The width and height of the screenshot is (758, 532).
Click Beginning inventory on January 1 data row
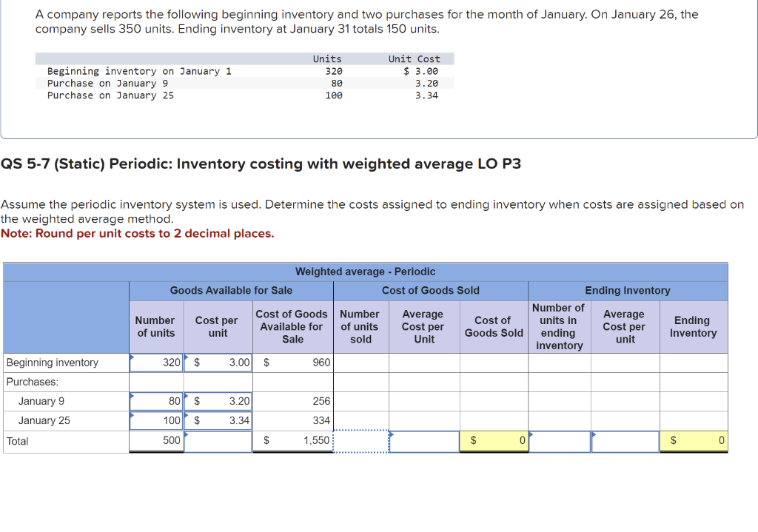pyautogui.click(x=244, y=71)
